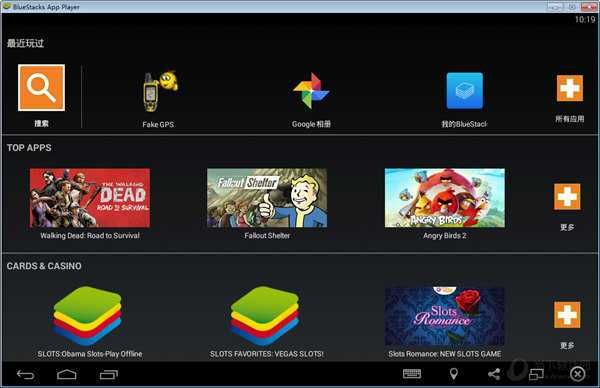
Task: Open SLOTS FAVORITES: VEGAS SLOTS! app
Action: click(265, 316)
